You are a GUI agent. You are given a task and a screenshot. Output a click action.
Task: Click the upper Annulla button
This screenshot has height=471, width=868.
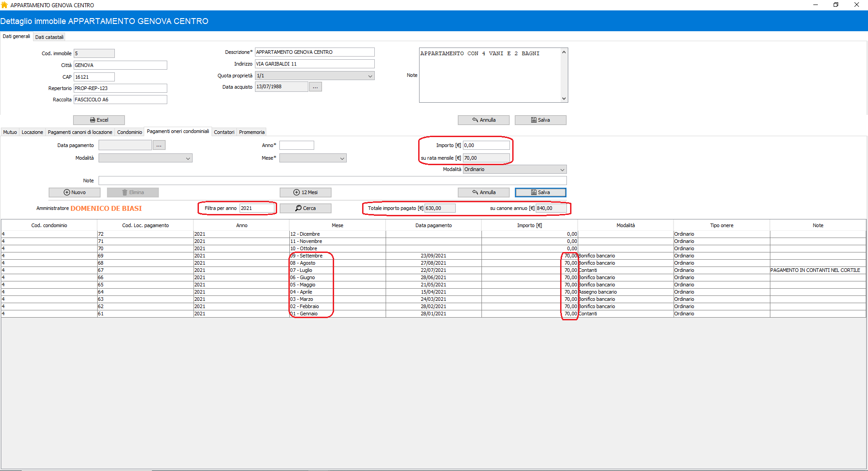[x=484, y=120]
